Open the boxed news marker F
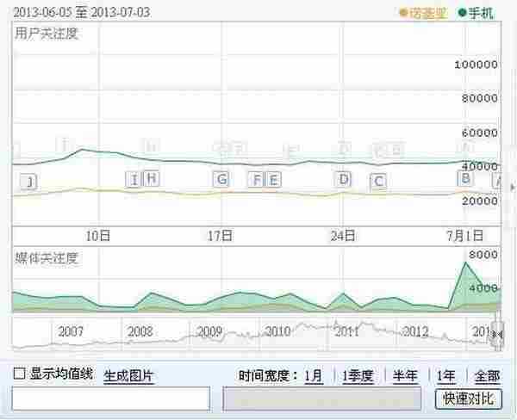This screenshot has height=420, width=517. click(x=256, y=179)
